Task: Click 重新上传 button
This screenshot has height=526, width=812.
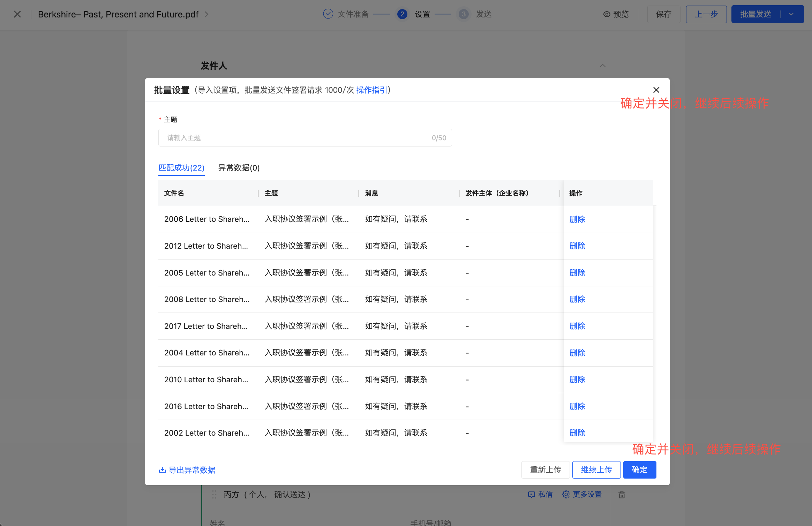Action: (545, 470)
